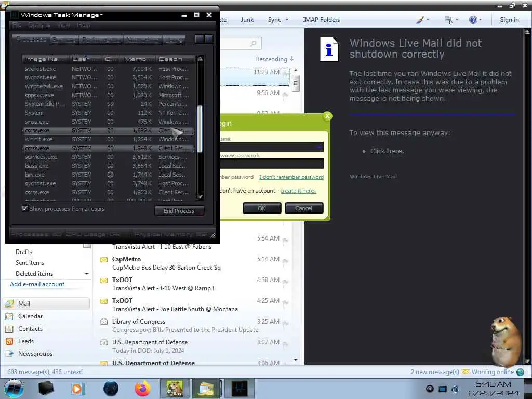Viewport: 532px width, 399px height.
Task: Click the dancing hamster desktop gadget
Action: coord(507,341)
